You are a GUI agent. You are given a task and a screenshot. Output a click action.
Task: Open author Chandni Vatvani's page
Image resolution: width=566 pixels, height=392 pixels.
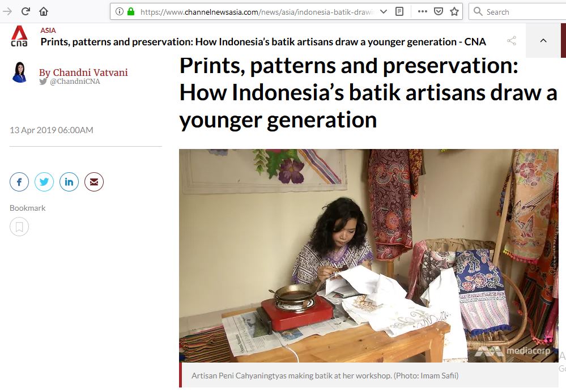pyautogui.click(x=83, y=73)
